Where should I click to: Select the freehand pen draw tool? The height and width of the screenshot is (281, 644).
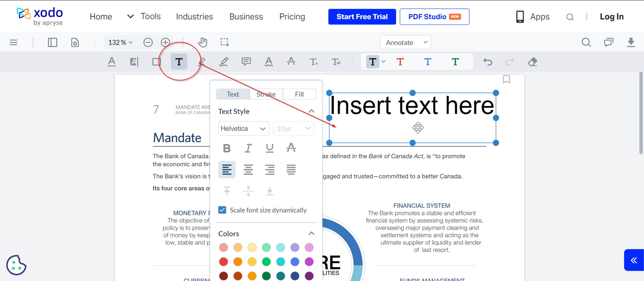224,62
